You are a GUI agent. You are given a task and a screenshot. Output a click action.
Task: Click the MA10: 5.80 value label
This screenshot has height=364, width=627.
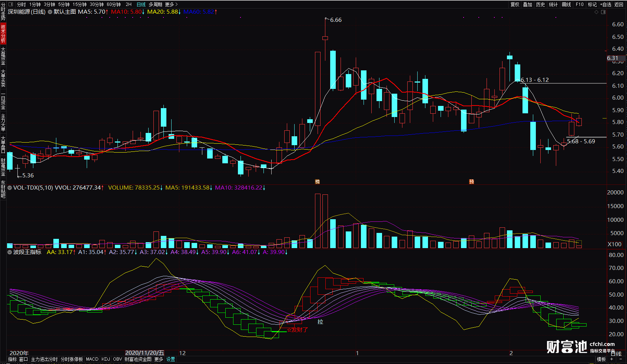(x=127, y=12)
